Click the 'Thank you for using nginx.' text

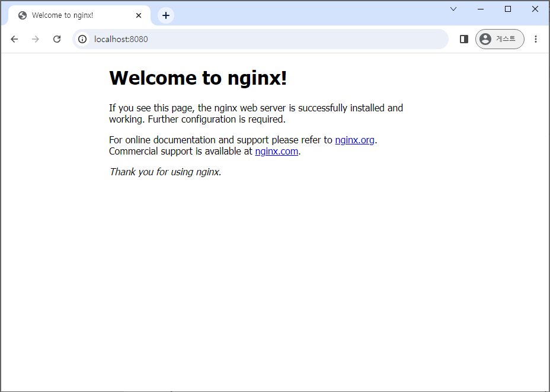pyautogui.click(x=165, y=172)
